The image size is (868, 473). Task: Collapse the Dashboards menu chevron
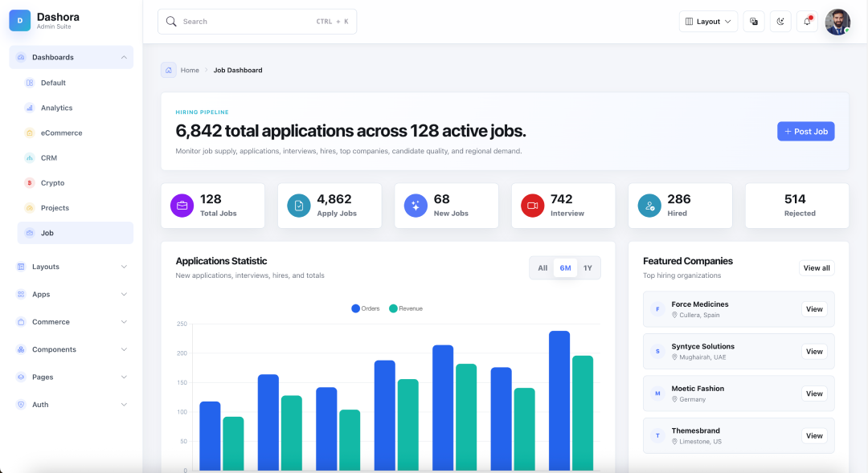(124, 58)
